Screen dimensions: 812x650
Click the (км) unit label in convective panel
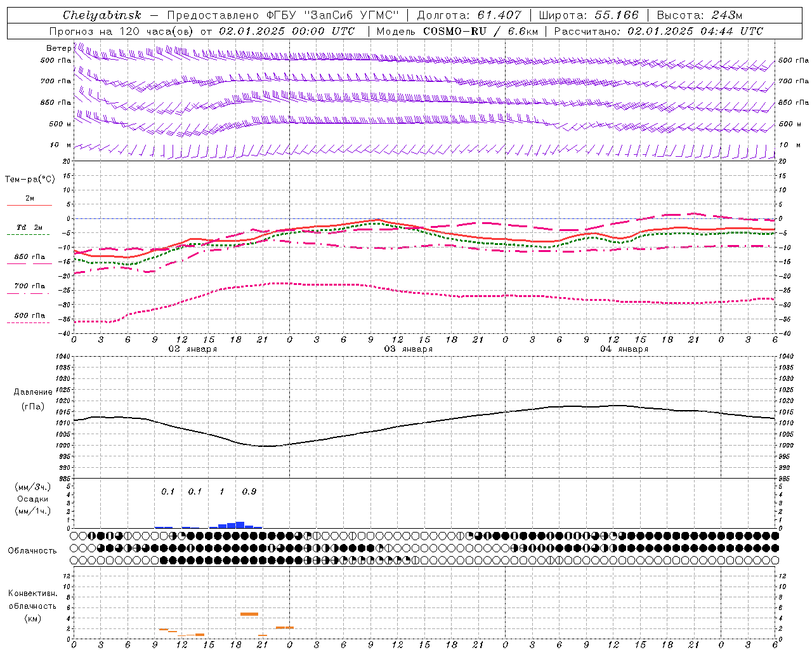click(33, 618)
